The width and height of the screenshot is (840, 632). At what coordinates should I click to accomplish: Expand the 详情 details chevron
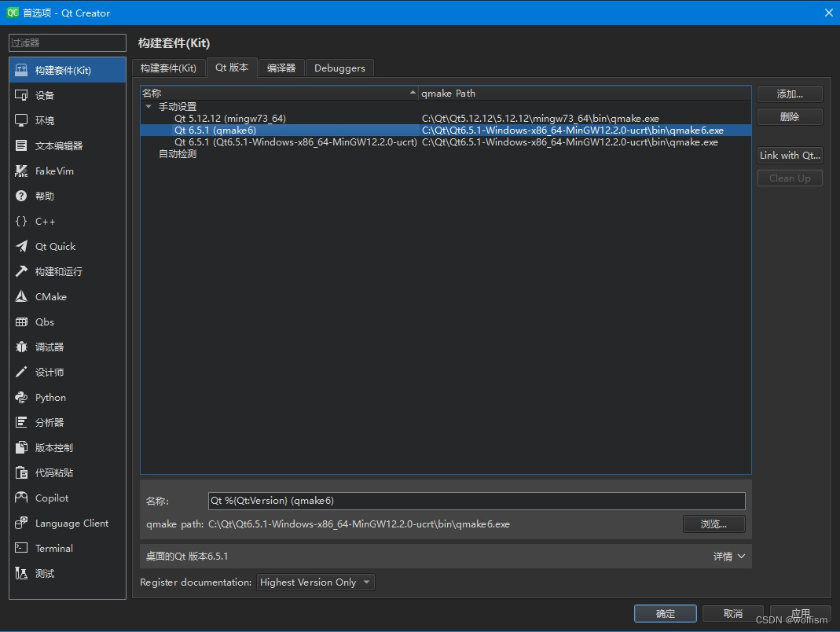tap(742, 557)
